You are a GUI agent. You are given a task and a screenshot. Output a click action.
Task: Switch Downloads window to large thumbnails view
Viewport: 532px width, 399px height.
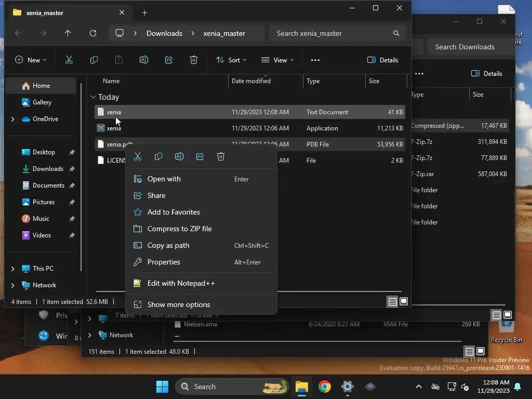pyautogui.click(x=508, y=315)
